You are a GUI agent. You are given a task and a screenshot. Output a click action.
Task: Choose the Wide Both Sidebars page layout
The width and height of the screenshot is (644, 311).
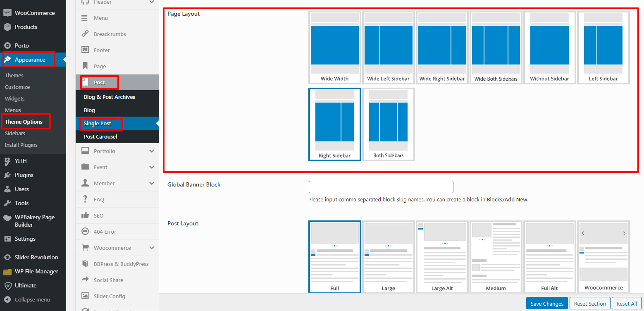496,48
